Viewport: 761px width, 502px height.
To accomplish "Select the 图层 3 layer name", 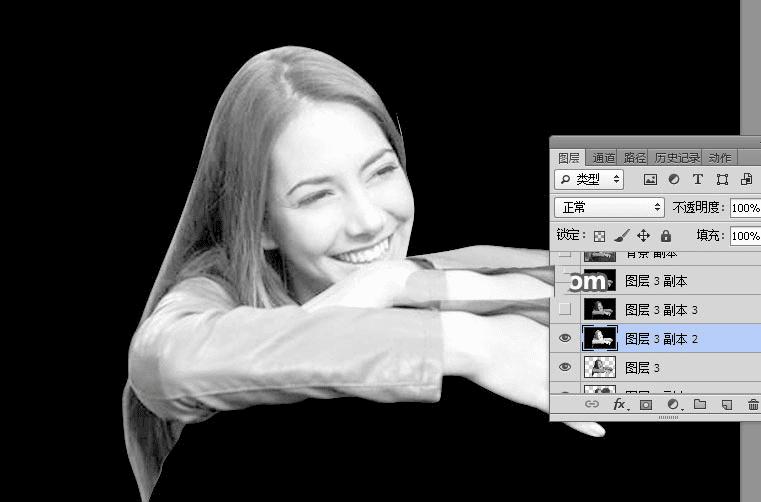I will 642,368.
